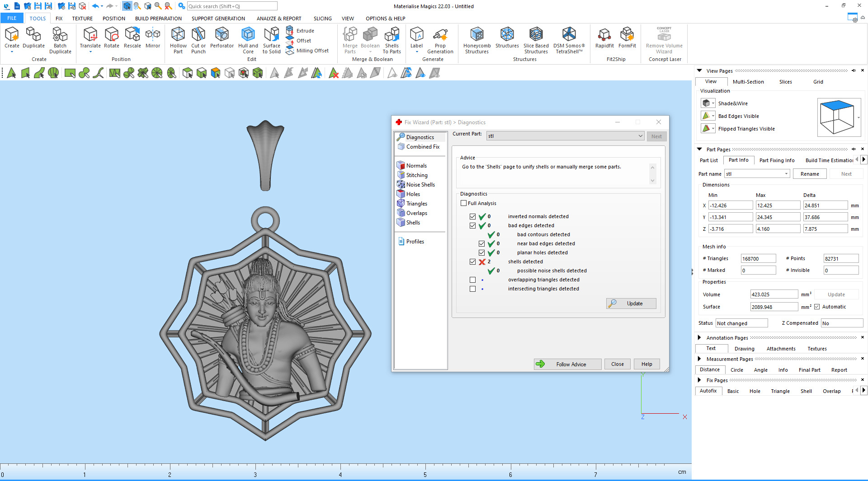Screen dimensions: 868x481
Task: Open the Batch Duplicate tool
Action: [60, 40]
